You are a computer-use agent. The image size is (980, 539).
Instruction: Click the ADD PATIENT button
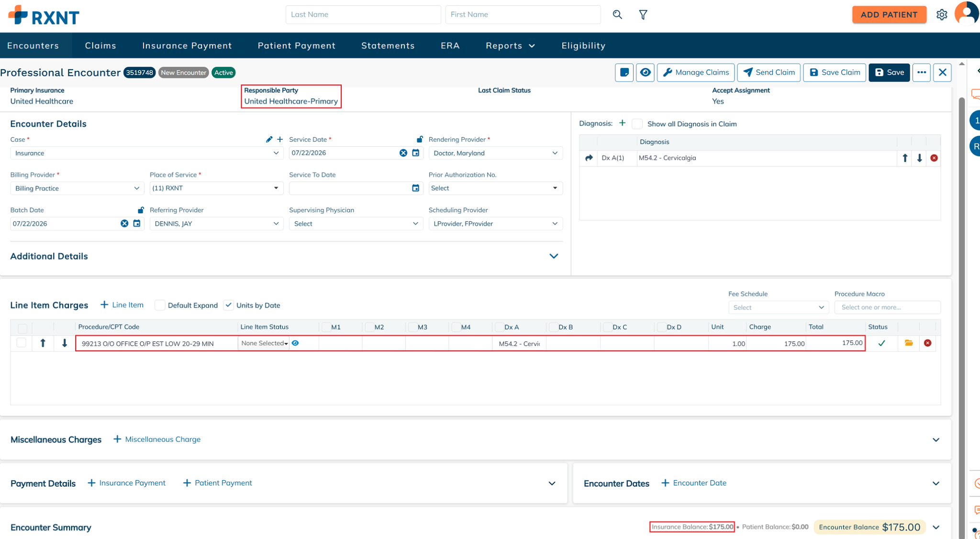point(889,15)
